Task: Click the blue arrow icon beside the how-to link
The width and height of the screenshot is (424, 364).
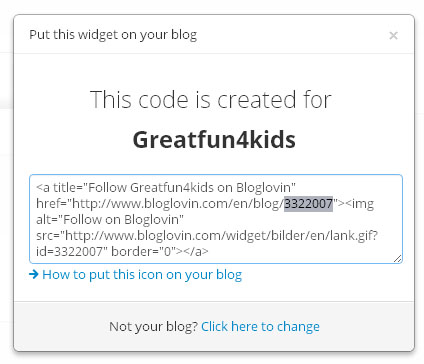Action: [x=34, y=274]
